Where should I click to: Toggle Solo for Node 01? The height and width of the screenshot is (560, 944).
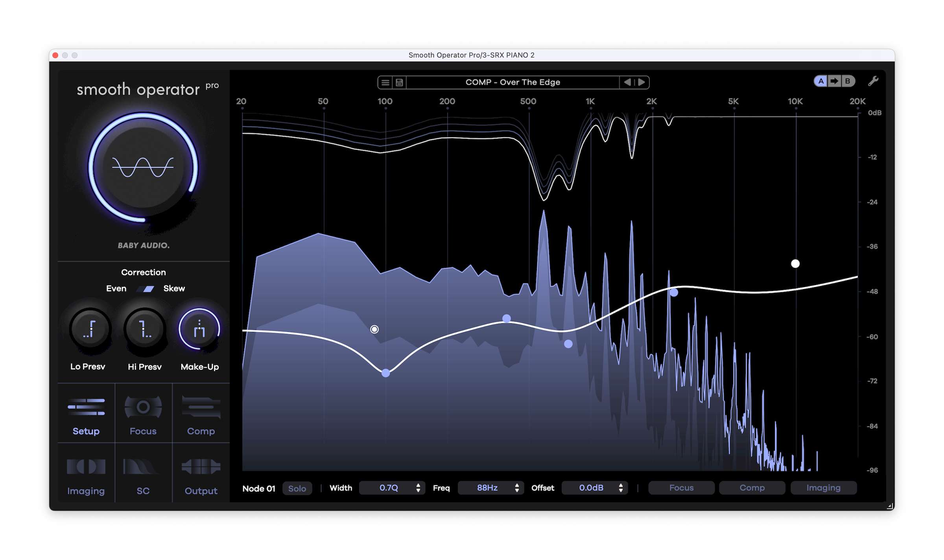tap(297, 488)
